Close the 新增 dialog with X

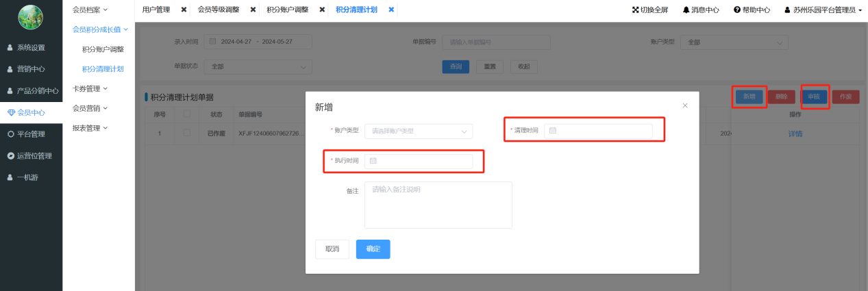pos(685,105)
